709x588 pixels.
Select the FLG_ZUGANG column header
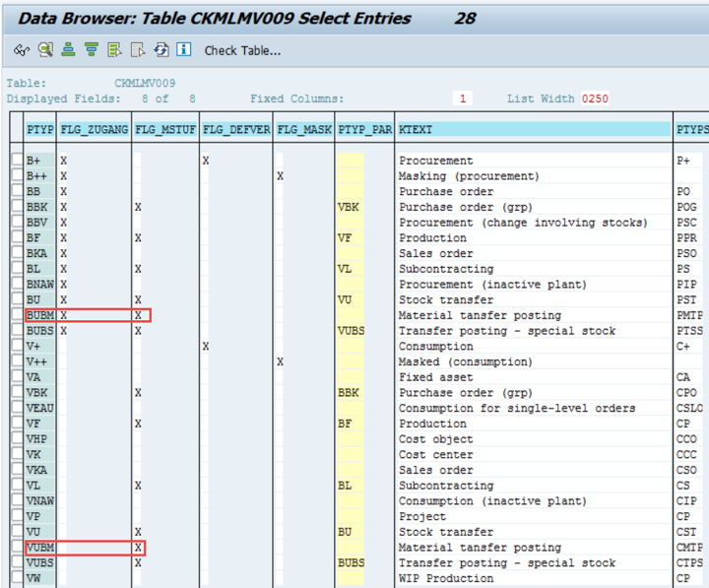pyautogui.click(x=95, y=129)
